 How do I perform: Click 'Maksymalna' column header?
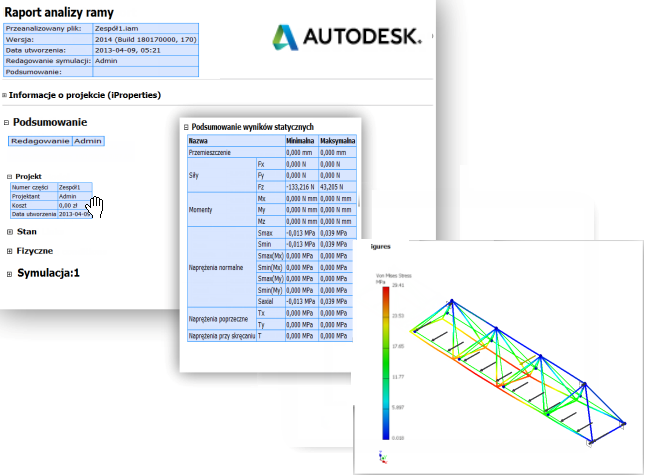[338, 141]
